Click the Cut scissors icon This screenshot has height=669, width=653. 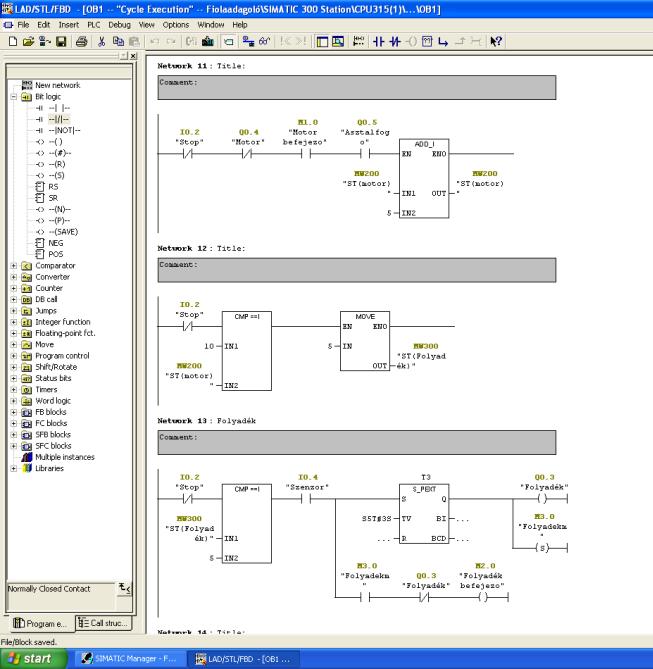102,41
